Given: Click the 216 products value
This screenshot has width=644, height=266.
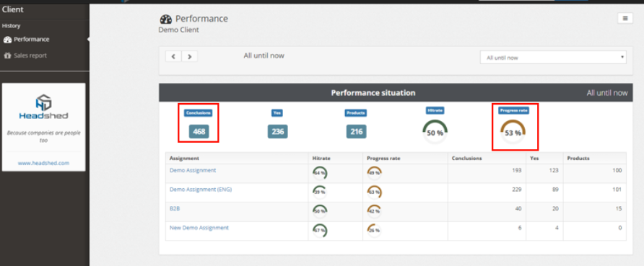Looking at the screenshot, I should (x=356, y=132).
